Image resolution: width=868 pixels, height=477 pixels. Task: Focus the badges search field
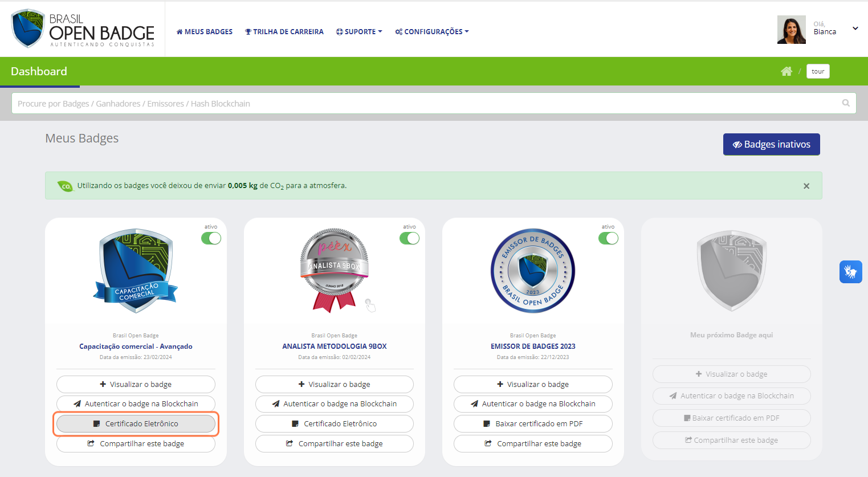pos(434,103)
